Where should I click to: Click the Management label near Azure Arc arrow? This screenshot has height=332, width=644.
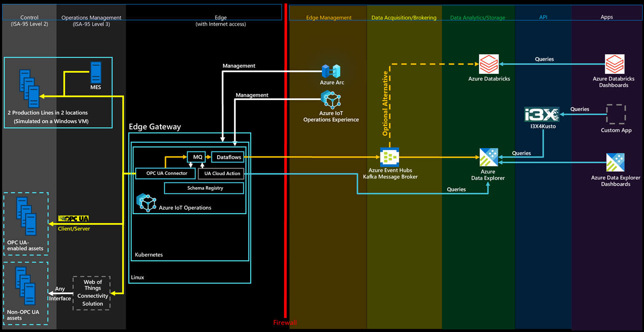(239, 66)
